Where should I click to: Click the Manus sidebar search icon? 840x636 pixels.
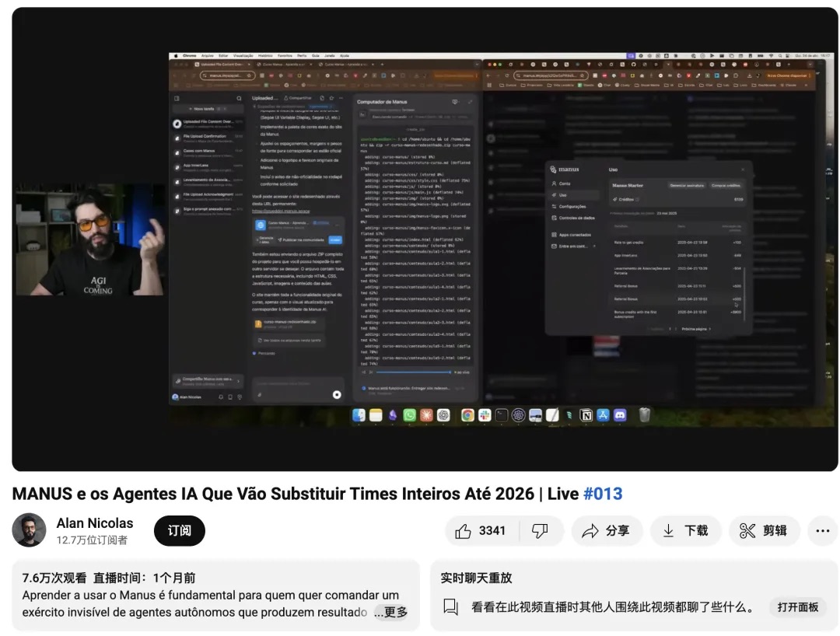tap(239, 99)
